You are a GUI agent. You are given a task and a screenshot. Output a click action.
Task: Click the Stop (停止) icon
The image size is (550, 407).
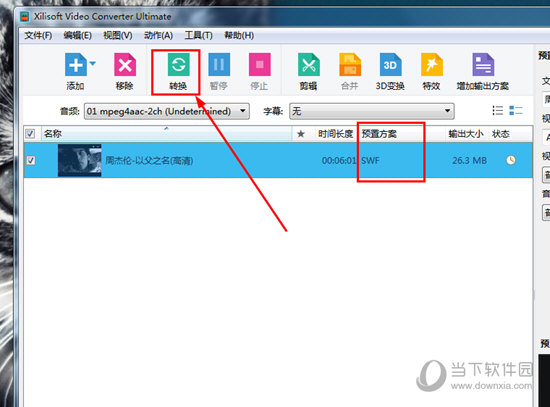(x=260, y=65)
